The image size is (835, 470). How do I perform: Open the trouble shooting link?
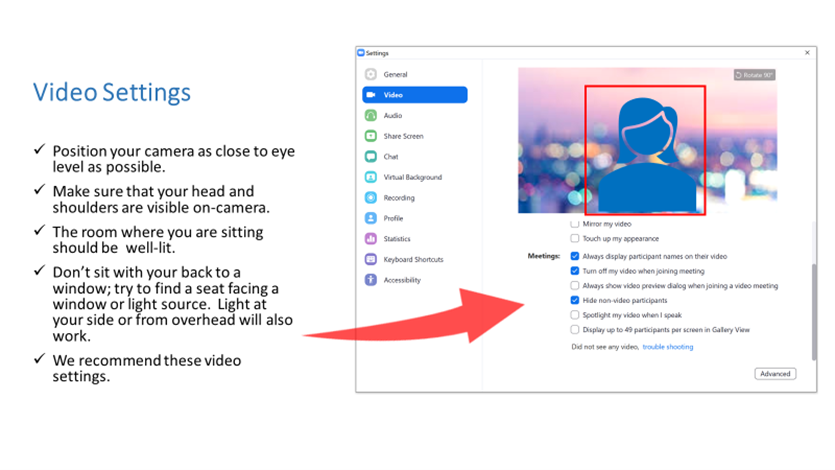668,347
